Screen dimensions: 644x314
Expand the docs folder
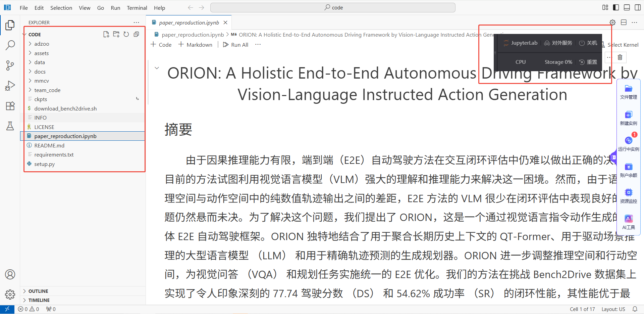pos(40,72)
